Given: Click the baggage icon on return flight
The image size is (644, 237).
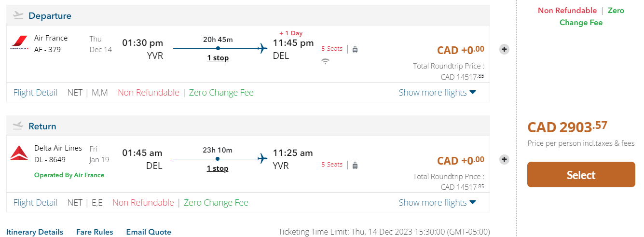Looking at the screenshot, I should (355, 165).
